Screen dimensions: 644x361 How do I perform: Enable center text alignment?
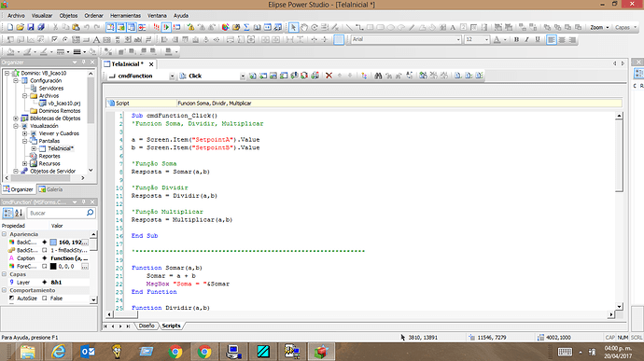pyautogui.click(x=562, y=39)
